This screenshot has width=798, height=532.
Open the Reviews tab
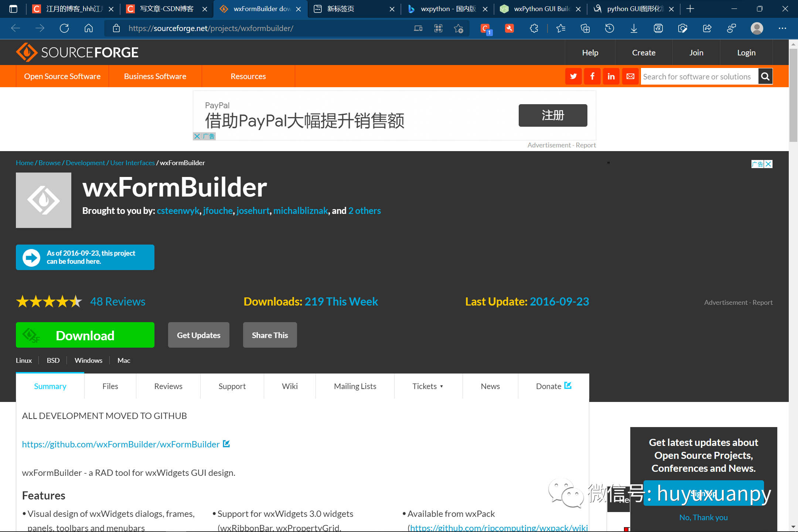[x=168, y=386]
